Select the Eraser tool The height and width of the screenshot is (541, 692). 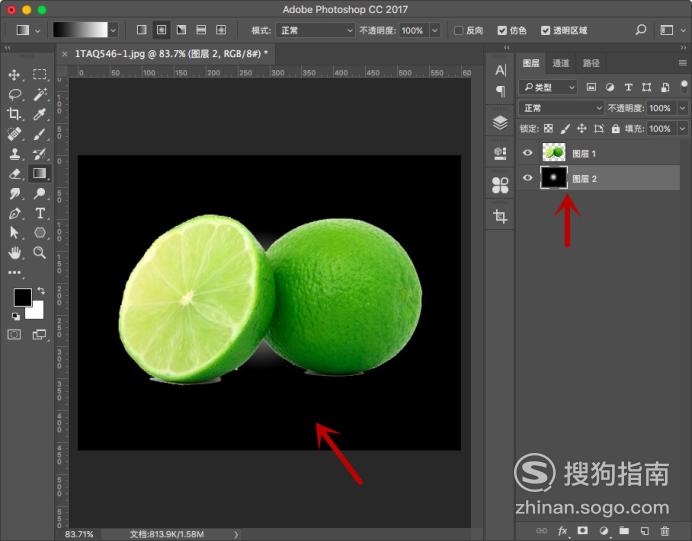coord(15,173)
